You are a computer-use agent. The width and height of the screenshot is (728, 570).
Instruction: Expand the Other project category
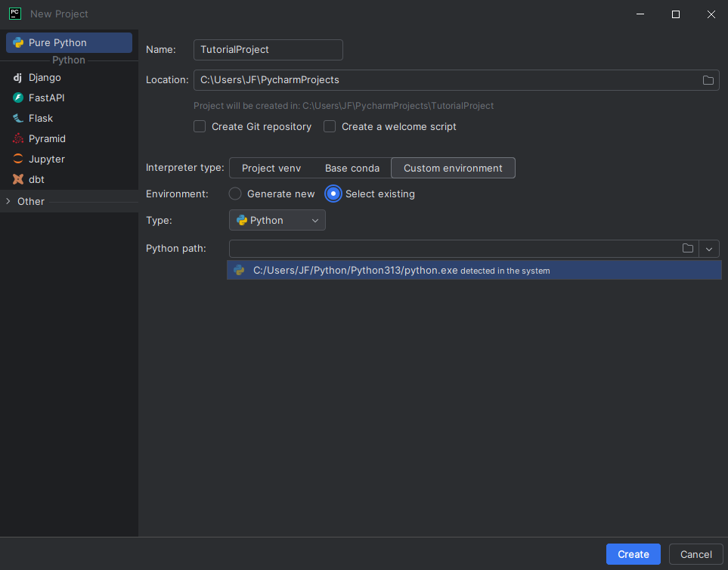[x=8, y=201]
